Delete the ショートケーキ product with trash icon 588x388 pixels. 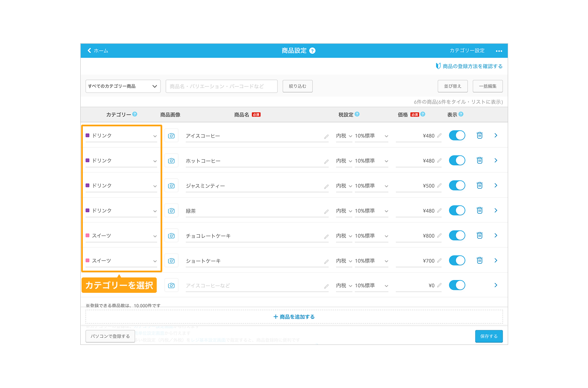tap(480, 260)
